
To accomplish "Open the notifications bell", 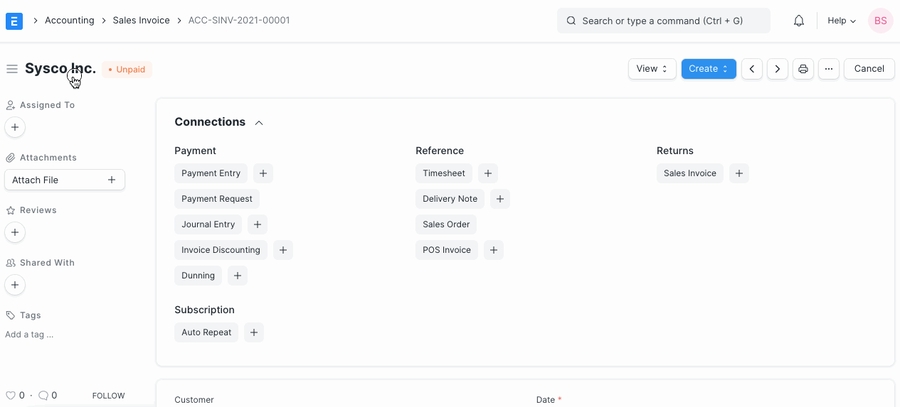I will coord(799,21).
